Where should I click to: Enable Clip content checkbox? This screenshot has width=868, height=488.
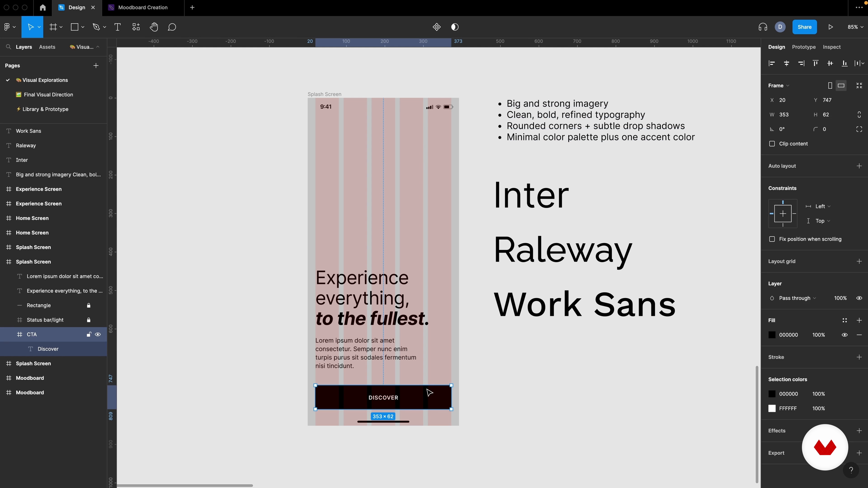click(772, 144)
